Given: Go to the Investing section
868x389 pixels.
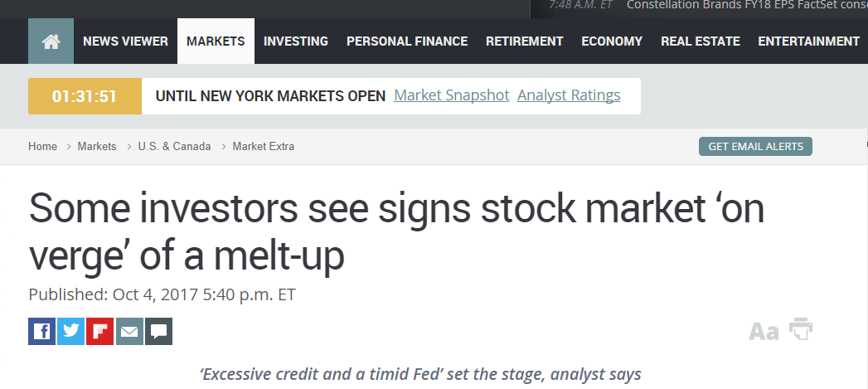Looking at the screenshot, I should click(x=296, y=41).
